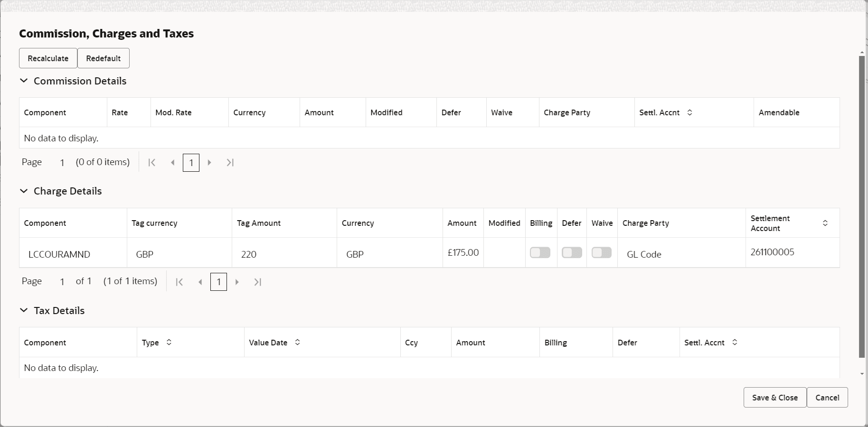868x427 pixels.
Task: Sort the Value Date column in Tax Details
Action: coord(297,343)
